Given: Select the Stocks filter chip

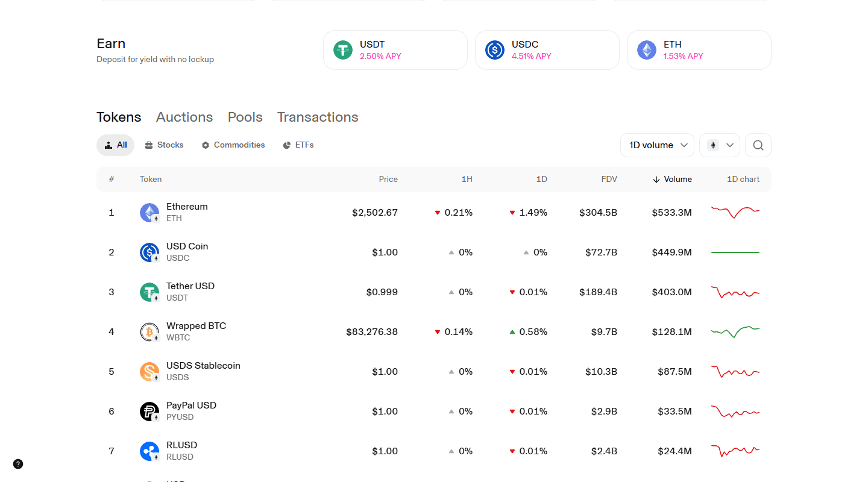Looking at the screenshot, I should [164, 145].
